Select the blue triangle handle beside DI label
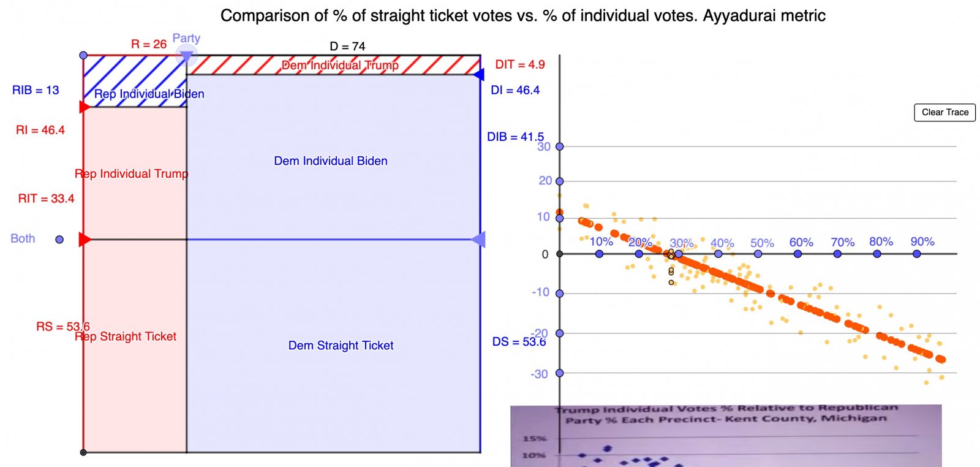980x467 pixels. coord(478,75)
